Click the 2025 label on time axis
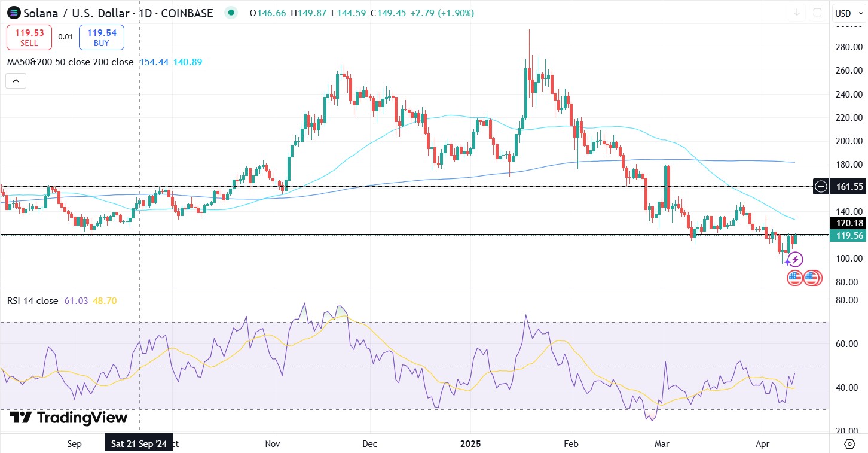This screenshot has height=453, width=868. [470, 444]
